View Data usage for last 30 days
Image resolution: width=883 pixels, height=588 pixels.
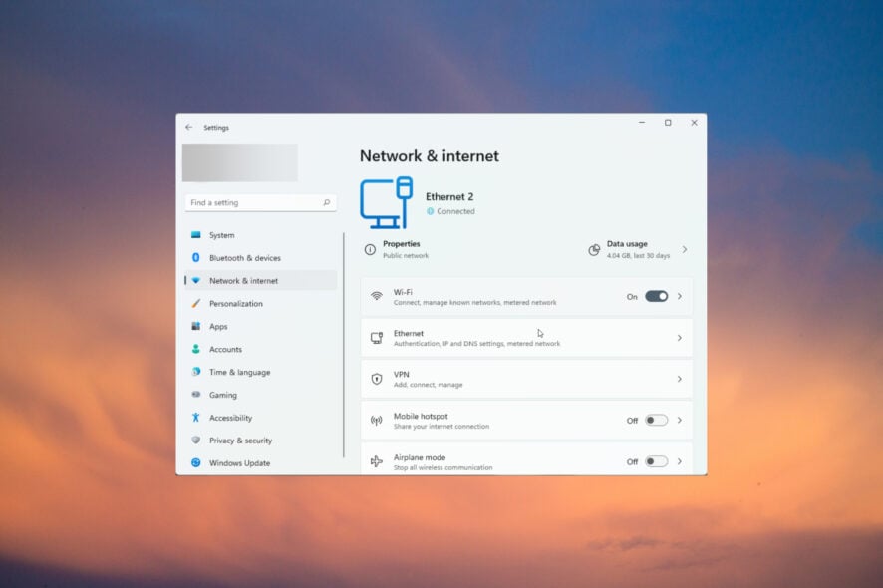pos(638,249)
